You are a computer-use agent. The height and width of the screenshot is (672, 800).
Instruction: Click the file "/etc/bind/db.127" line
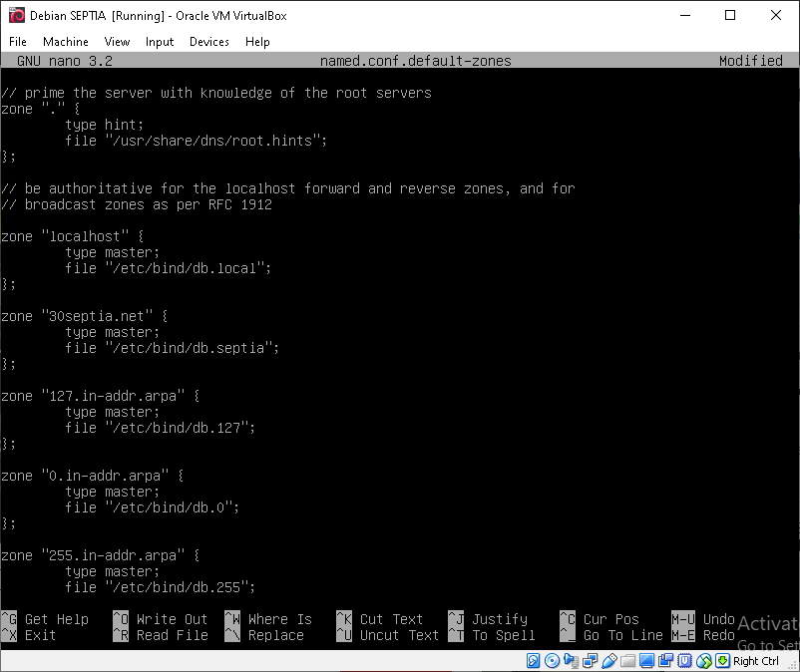point(161,428)
